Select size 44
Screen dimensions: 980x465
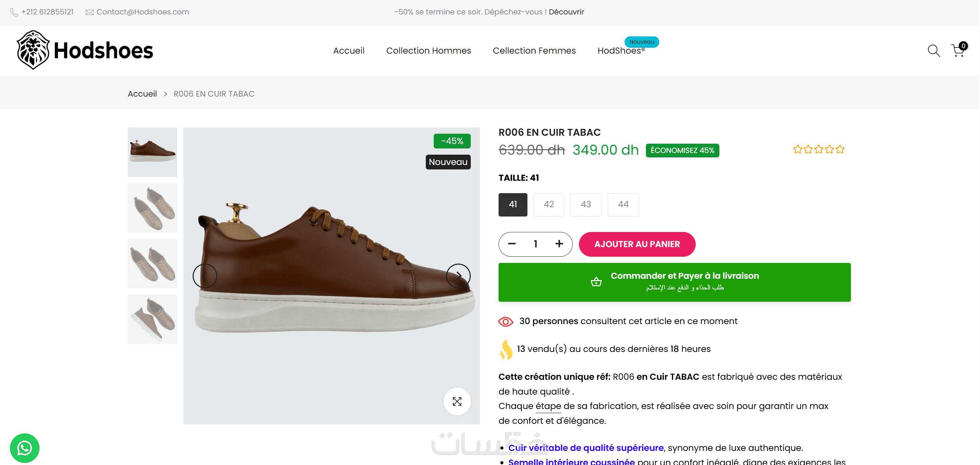623,204
